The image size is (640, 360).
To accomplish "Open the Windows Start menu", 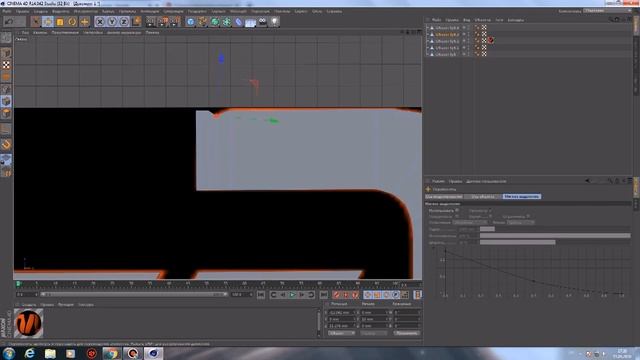I will pyautogui.click(x=9, y=353).
